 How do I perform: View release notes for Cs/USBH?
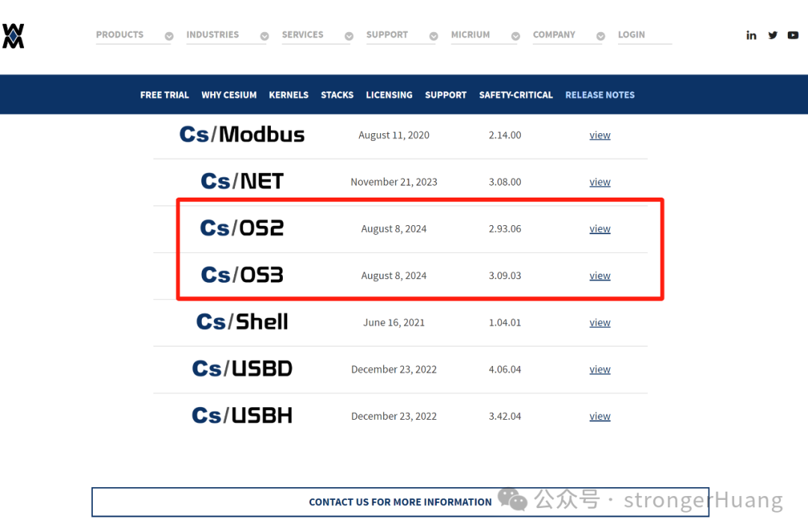point(600,416)
